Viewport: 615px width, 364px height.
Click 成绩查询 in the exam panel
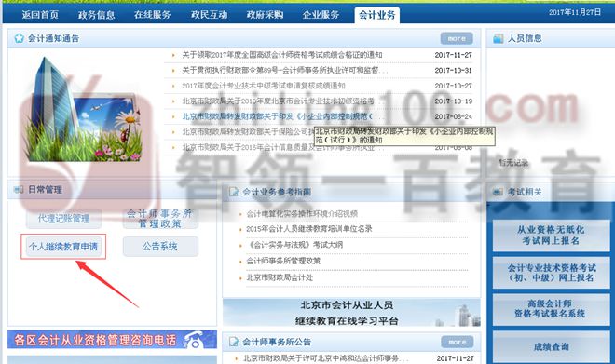coord(551,346)
